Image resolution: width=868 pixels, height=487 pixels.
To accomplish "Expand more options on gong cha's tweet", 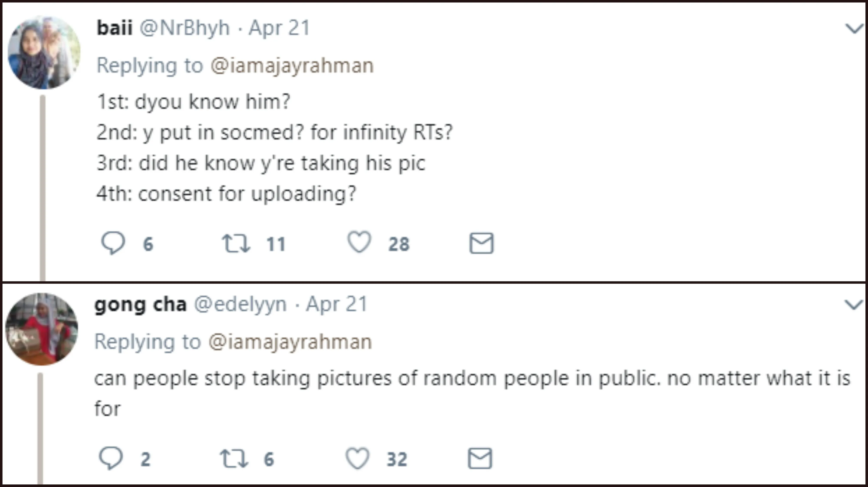I will [853, 305].
